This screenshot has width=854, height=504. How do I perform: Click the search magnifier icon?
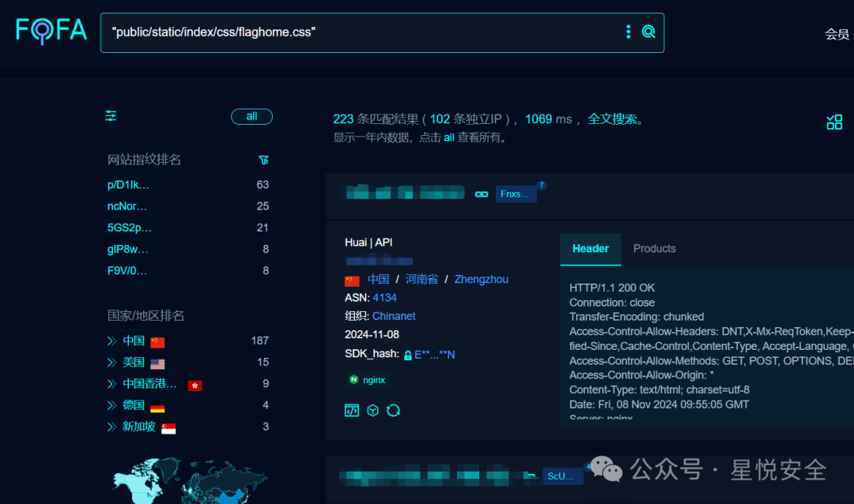648,32
